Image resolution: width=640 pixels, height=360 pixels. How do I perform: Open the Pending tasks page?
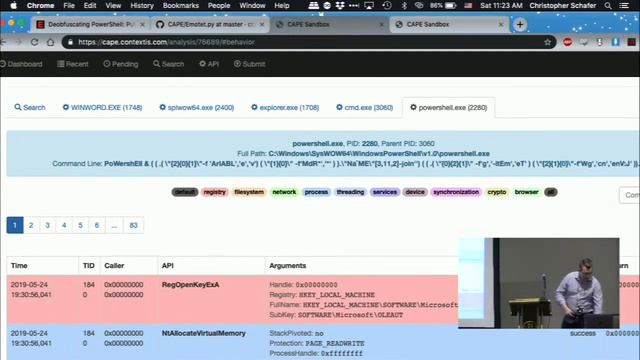point(121,64)
